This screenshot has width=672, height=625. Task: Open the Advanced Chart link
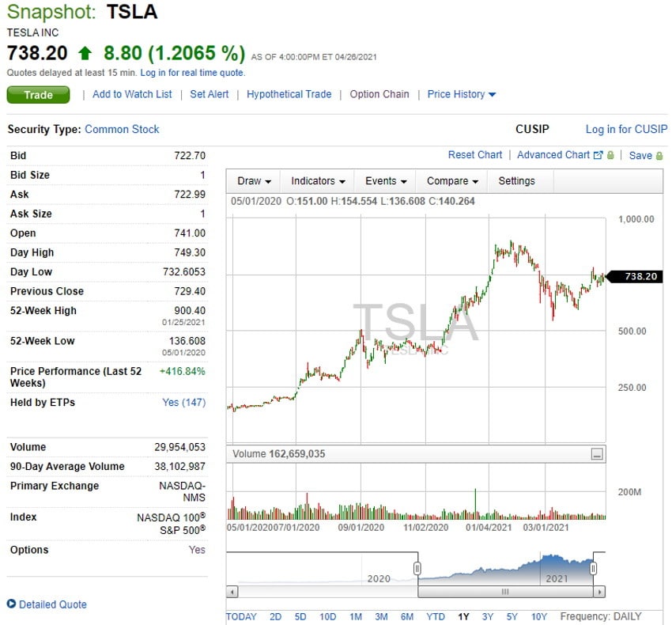click(553, 155)
